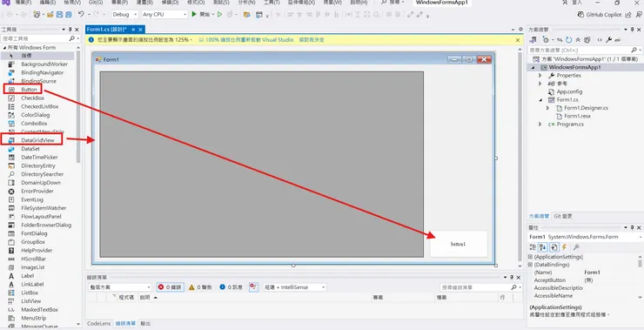Click the 開始 Start debugging button

point(201,15)
